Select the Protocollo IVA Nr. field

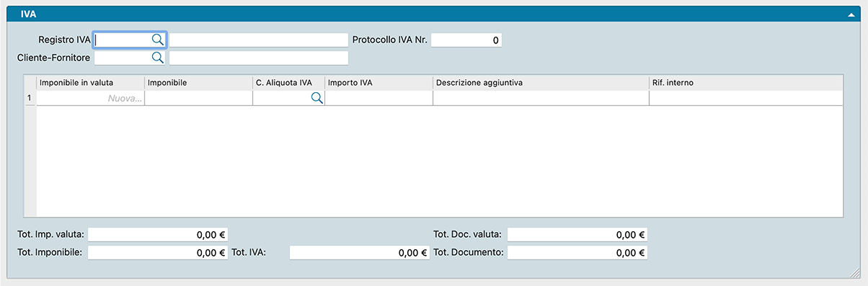(466, 40)
